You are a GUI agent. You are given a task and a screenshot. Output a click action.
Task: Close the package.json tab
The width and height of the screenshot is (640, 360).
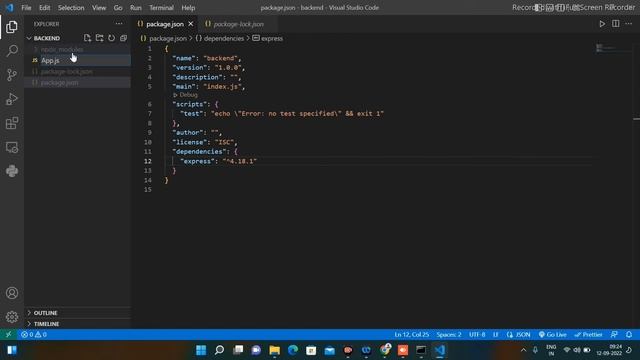(191, 24)
